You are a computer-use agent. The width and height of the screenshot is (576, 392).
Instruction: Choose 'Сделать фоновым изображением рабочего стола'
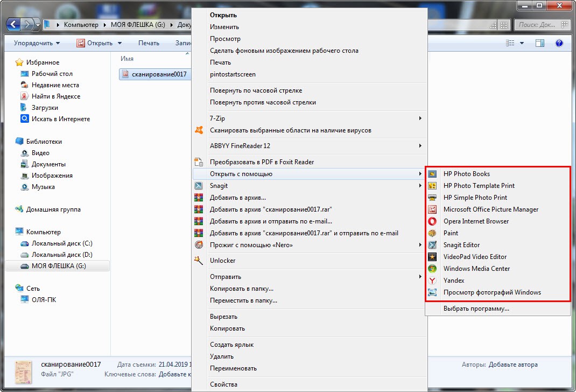click(x=284, y=51)
